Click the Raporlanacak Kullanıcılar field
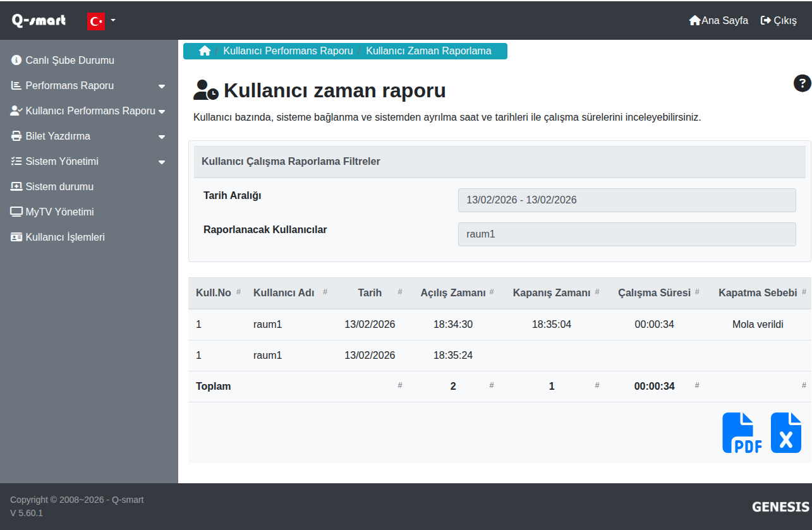Image resolution: width=812 pixels, height=530 pixels. click(626, 234)
